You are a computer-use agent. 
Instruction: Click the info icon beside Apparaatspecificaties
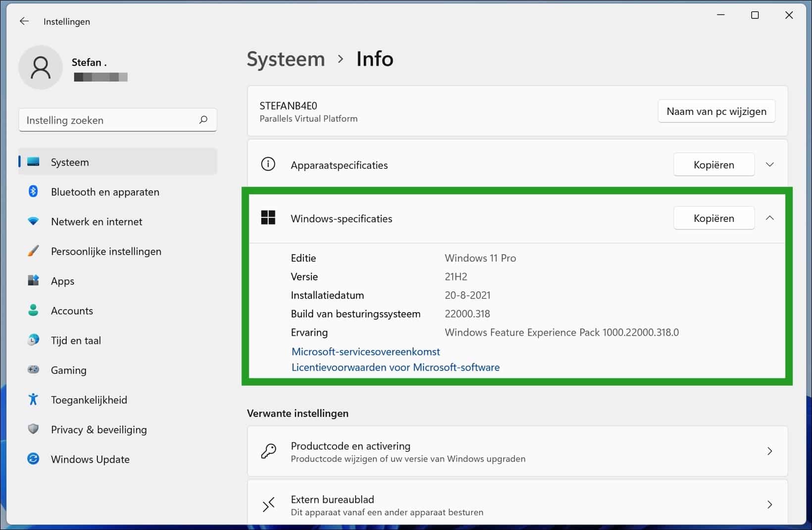click(x=268, y=164)
